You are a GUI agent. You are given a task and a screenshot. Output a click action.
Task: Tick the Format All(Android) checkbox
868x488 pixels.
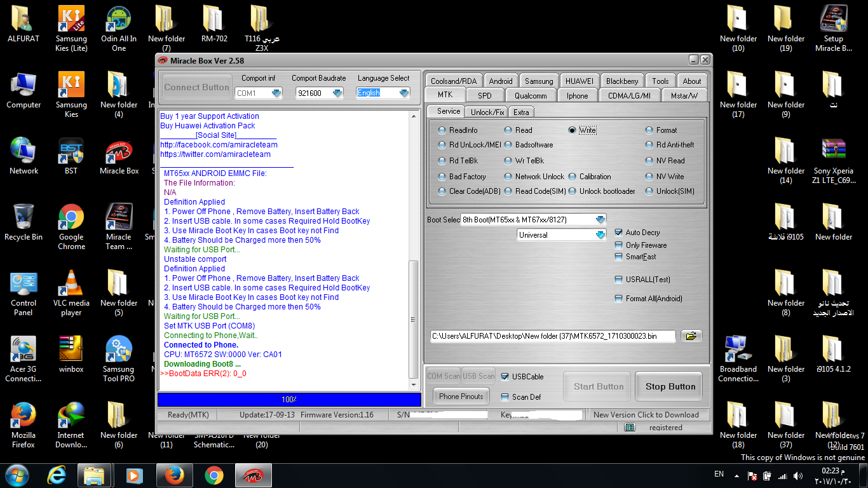coord(649,299)
